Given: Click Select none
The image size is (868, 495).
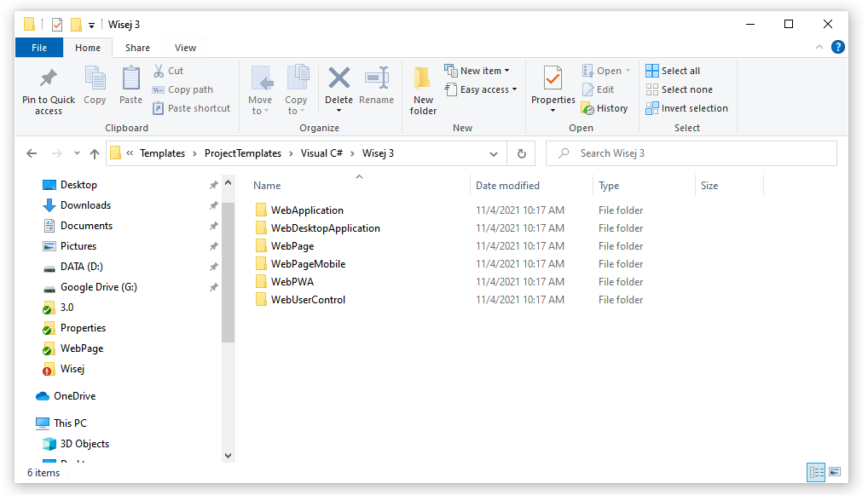Looking at the screenshot, I should click(x=680, y=89).
